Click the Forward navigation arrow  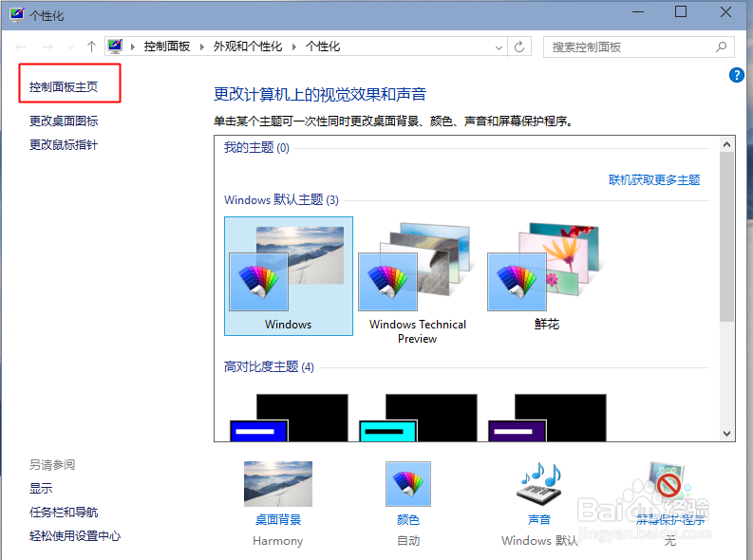click(47, 47)
